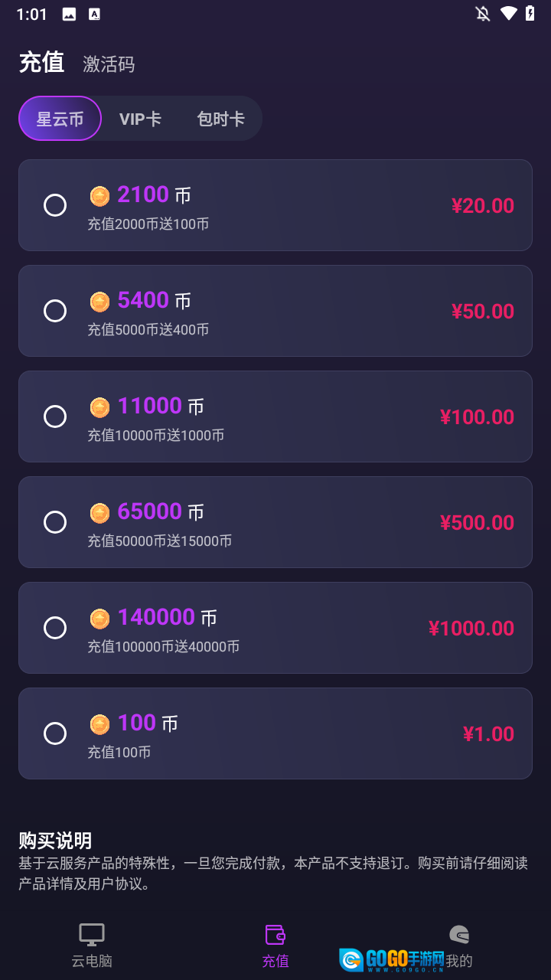Tap the ¥1.00 price label
551x980 pixels.
(488, 734)
